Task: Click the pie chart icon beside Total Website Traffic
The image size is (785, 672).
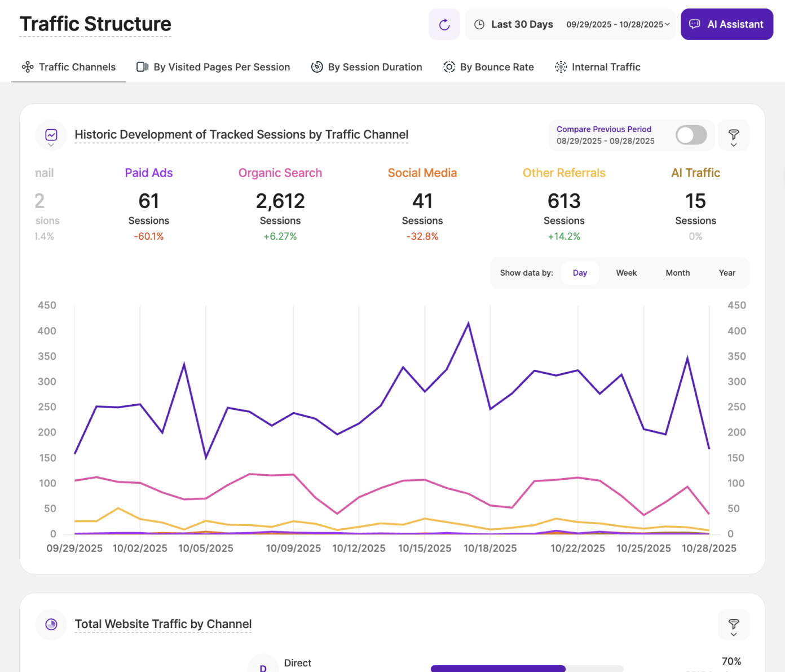Action: coord(51,624)
